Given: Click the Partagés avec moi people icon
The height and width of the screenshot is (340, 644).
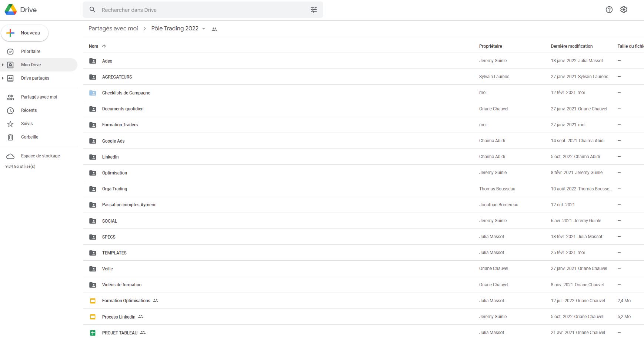Looking at the screenshot, I should point(10,97).
